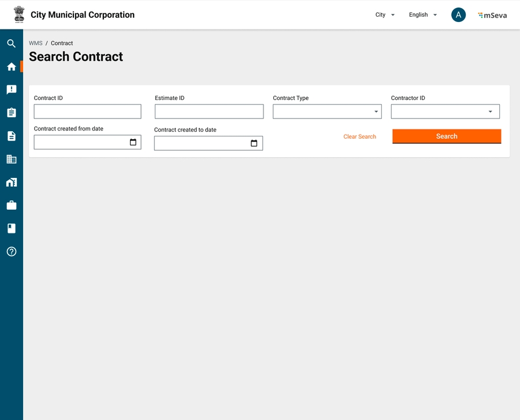The height and width of the screenshot is (420, 520).
Task: Open the briefcase icon in the sidebar
Action: point(11,205)
